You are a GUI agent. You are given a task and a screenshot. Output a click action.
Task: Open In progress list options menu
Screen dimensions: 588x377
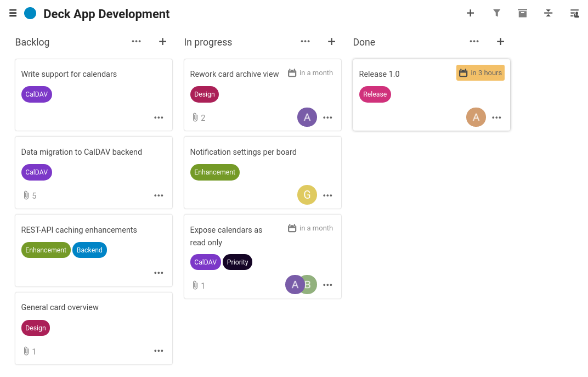tap(306, 42)
